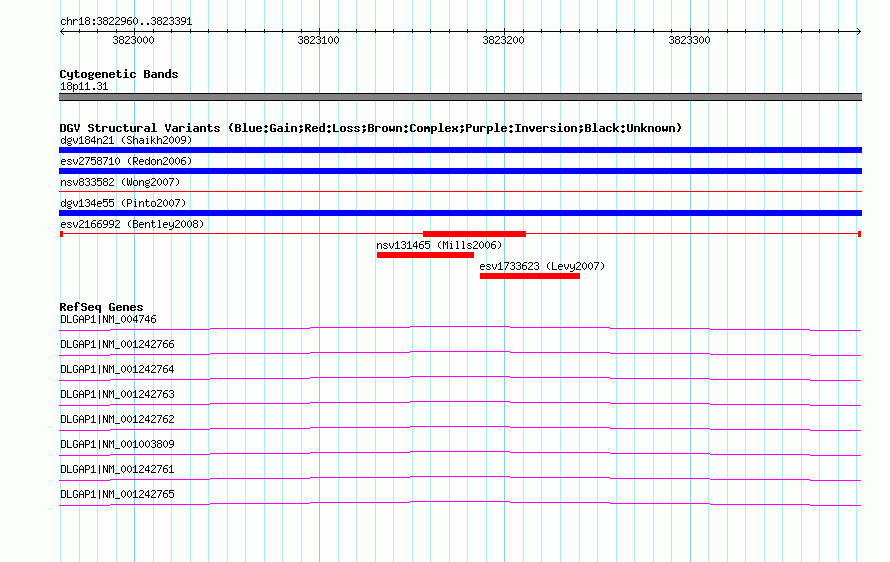Click the thin red line of nsv833582
The height and width of the screenshot is (562, 890).
tap(460, 192)
